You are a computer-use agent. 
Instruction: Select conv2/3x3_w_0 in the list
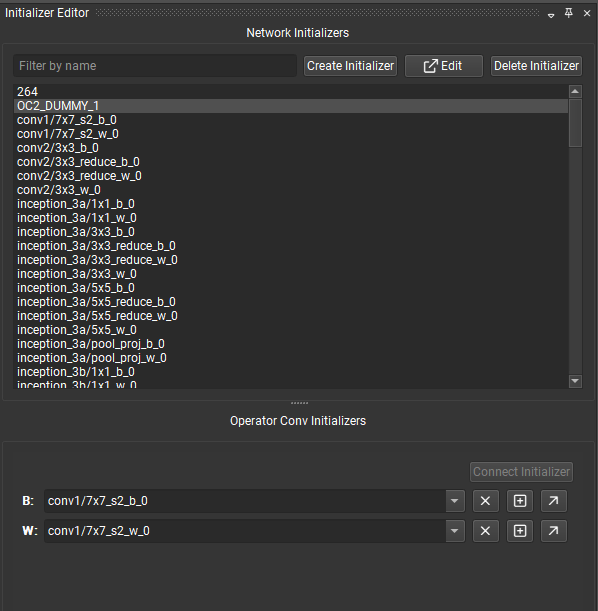point(291,190)
